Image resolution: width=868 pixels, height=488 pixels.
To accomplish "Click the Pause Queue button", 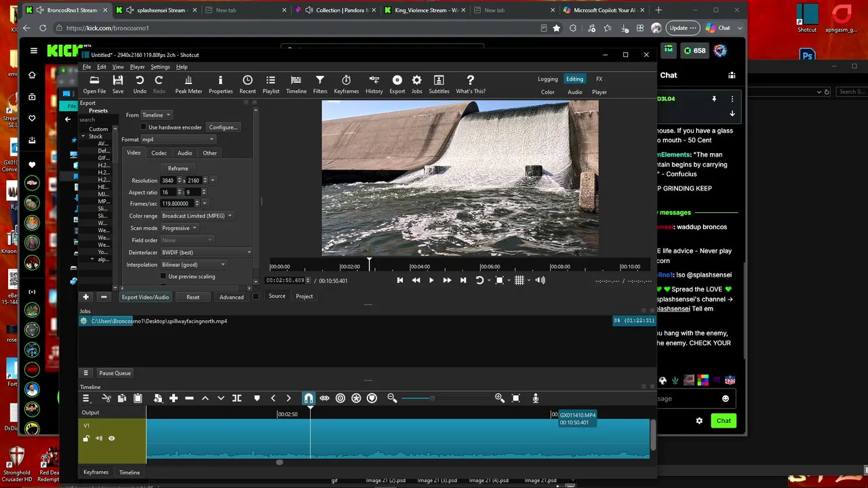I will [115, 373].
